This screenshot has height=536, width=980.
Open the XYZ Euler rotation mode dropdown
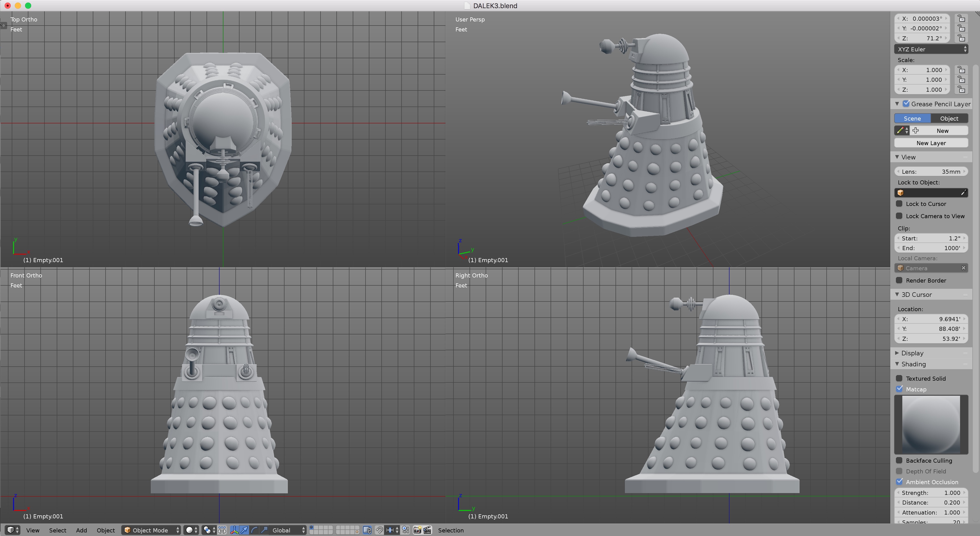931,49
